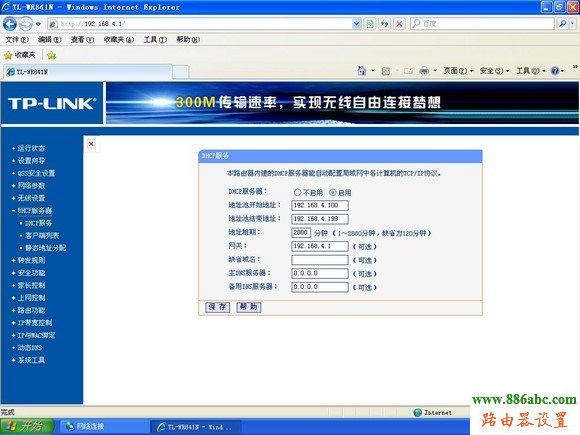Open 设置向导 in the sidebar

tap(31, 161)
